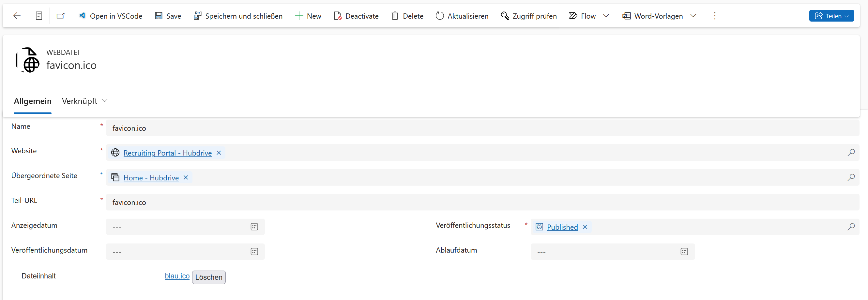
Task: Click the Teilen share button
Action: [x=831, y=16]
